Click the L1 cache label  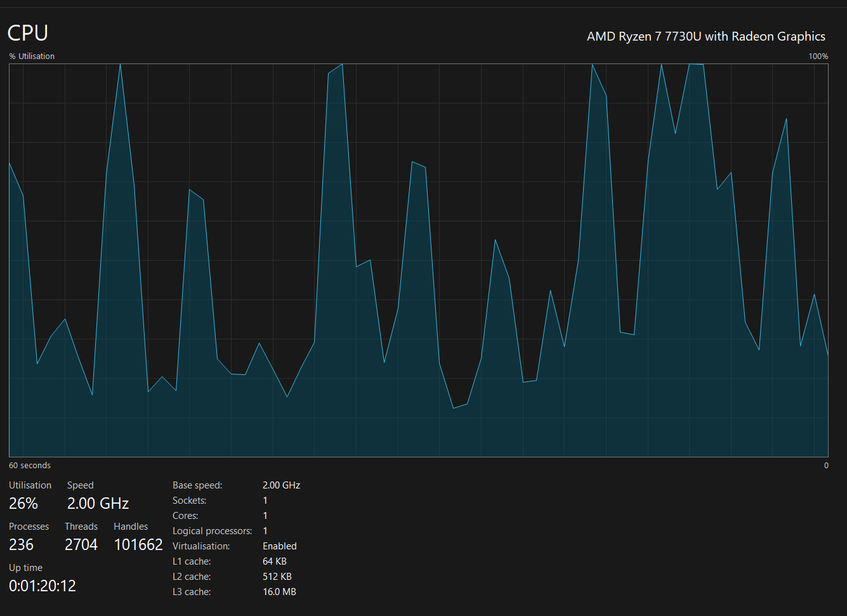192,561
